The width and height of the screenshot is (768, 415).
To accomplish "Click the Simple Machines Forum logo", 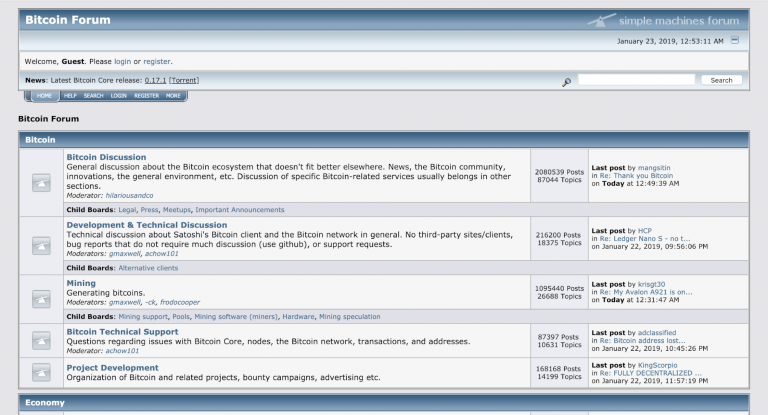I will coord(663,21).
